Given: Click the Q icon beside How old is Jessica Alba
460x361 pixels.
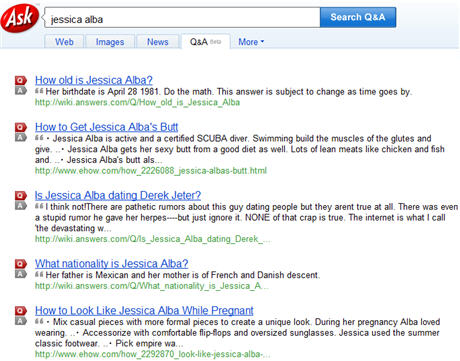Looking at the screenshot, I should 20,80.
